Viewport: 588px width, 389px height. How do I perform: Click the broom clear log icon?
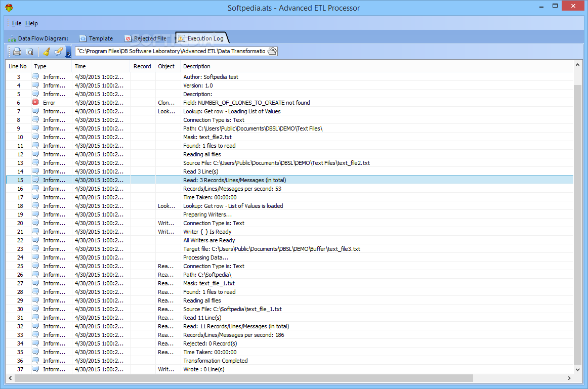47,52
